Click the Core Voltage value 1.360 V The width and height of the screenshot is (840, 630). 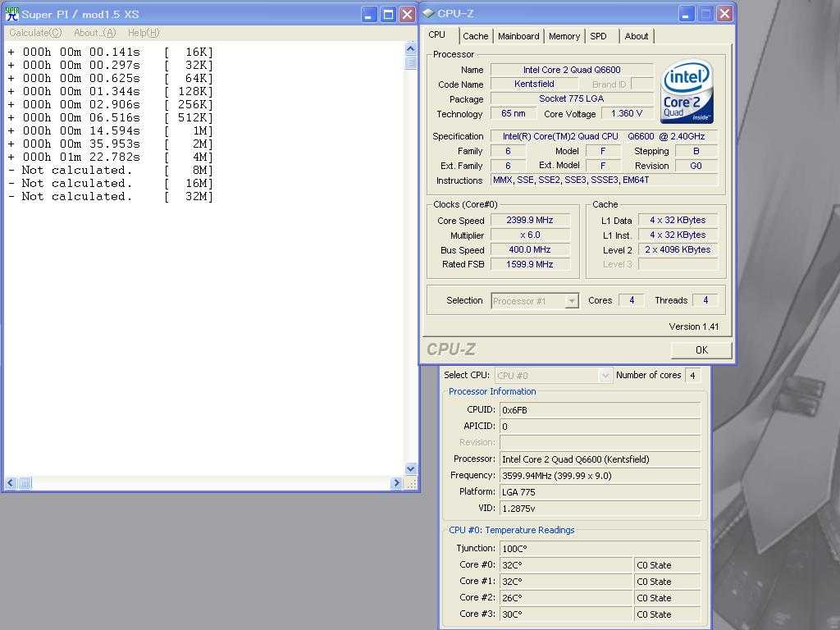pyautogui.click(x=627, y=113)
